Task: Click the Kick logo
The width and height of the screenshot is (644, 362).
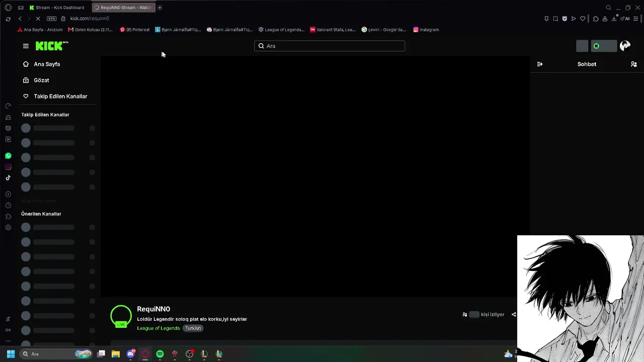Action: tap(52, 46)
